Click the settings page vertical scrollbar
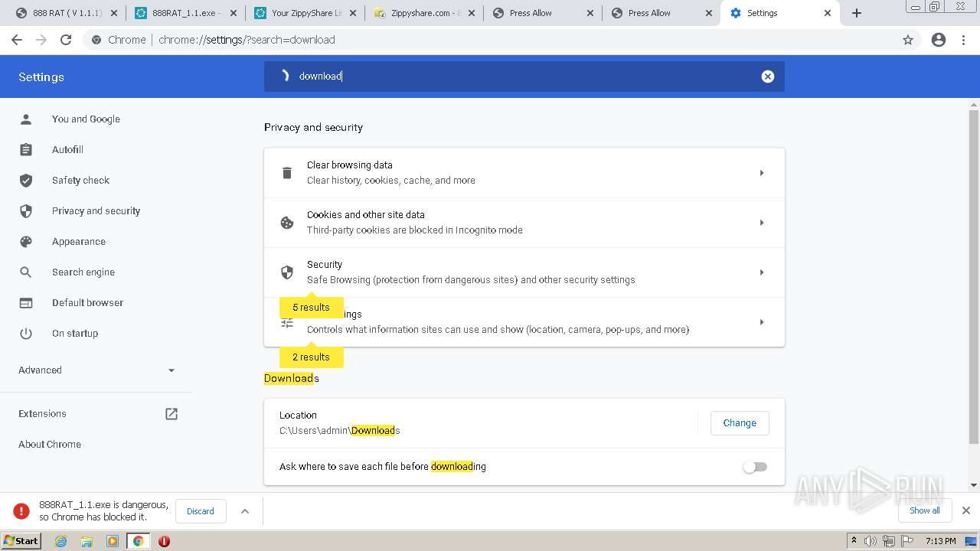The height and width of the screenshot is (551, 980). click(x=974, y=275)
